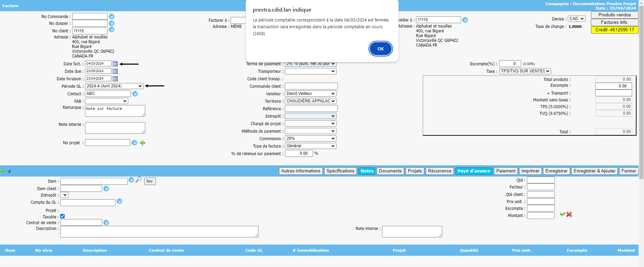
Task: Switch to the Documents tab
Action: click(x=390, y=171)
